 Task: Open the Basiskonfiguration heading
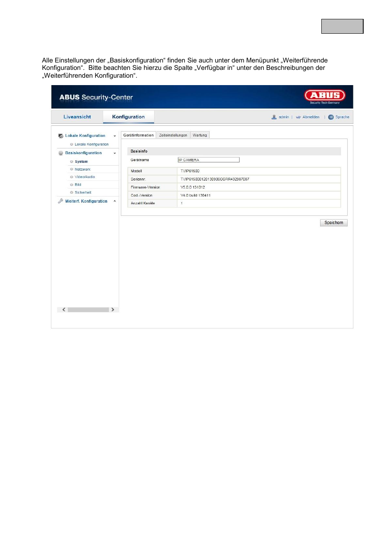pos(83,153)
